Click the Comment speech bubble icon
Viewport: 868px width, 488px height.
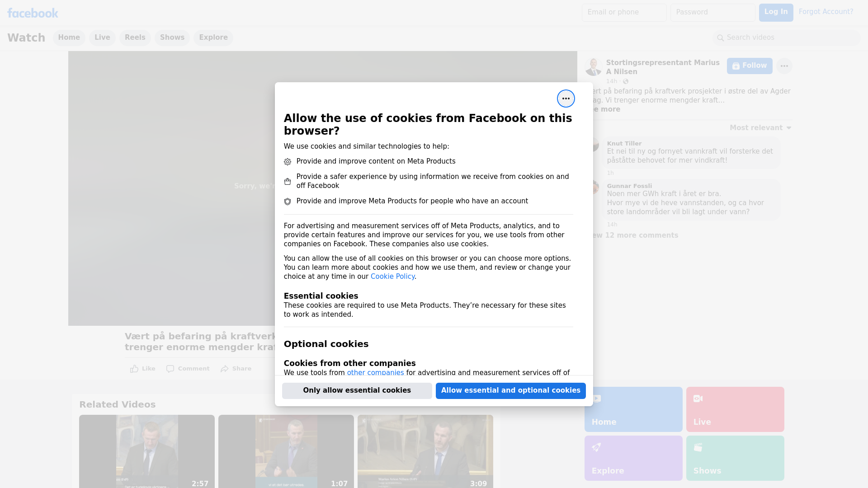coord(170,369)
